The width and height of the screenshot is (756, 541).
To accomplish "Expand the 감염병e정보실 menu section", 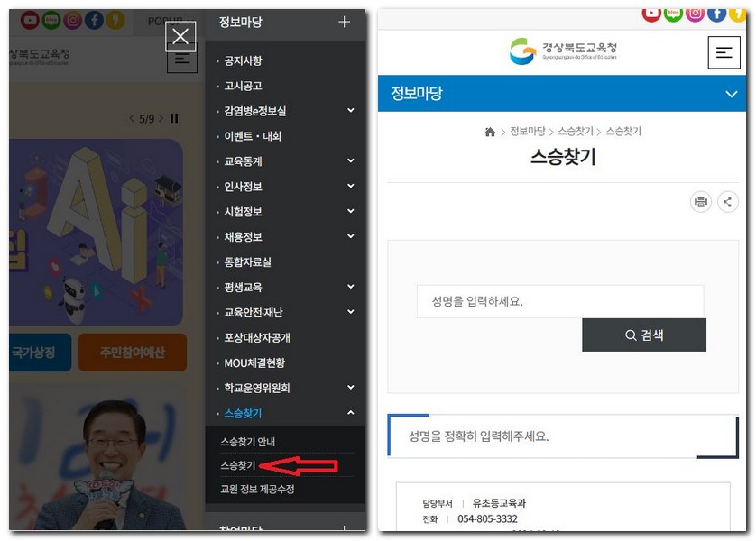I will pyautogui.click(x=352, y=110).
